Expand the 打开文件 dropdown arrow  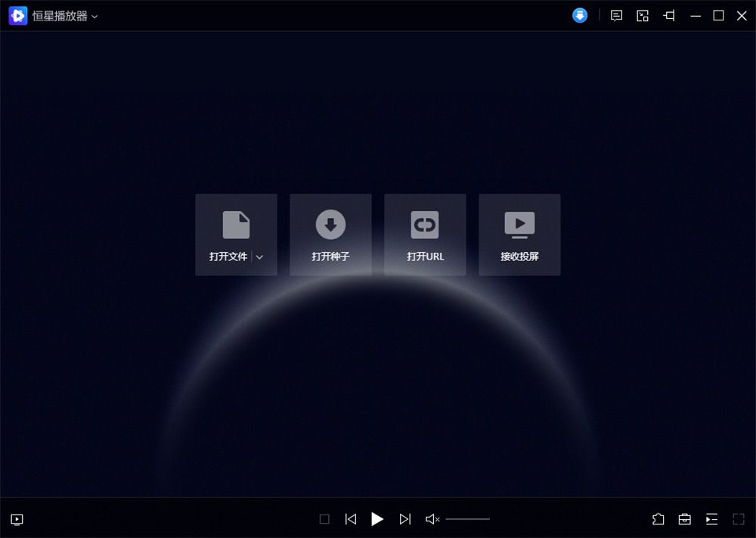coord(259,257)
